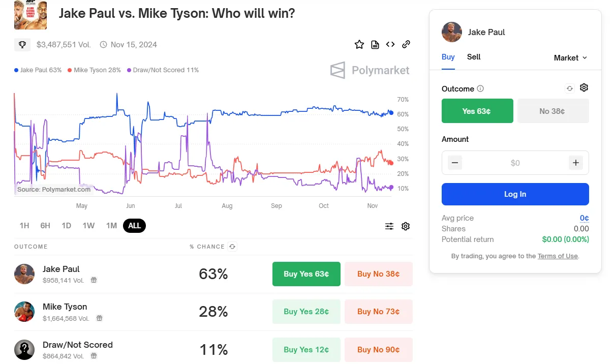
Task: Click the amount input field
Action: (515, 163)
